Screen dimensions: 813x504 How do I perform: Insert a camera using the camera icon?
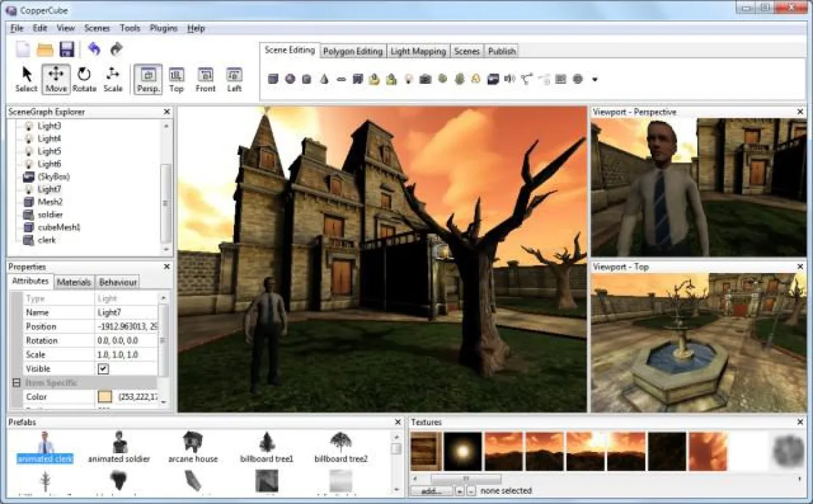pyautogui.click(x=425, y=79)
